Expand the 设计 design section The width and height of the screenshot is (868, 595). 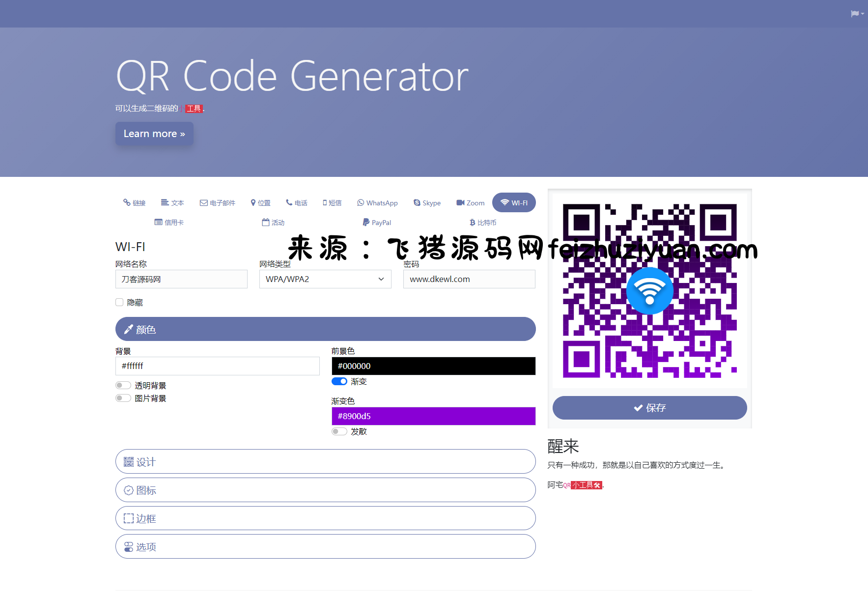coord(325,462)
